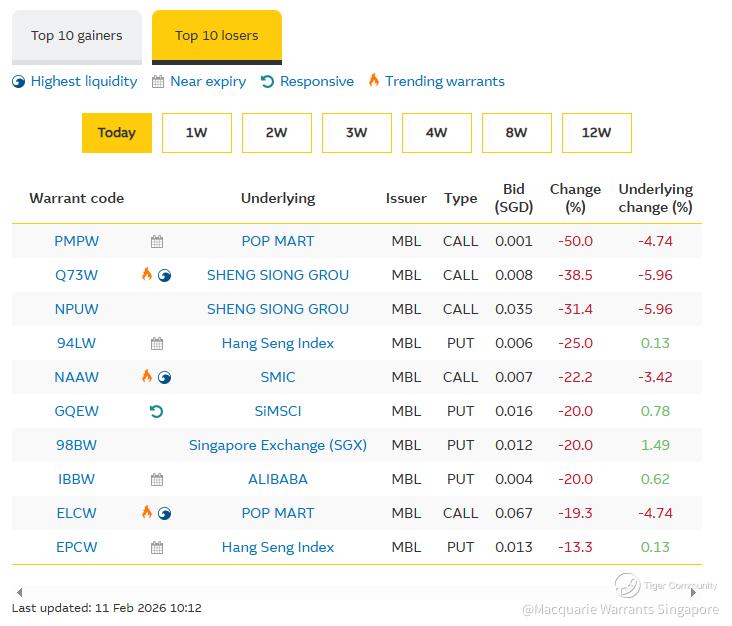This screenshot has width=732, height=626.
Task: Click the left arrow of horizontal scrollbar
Action: (x=19, y=592)
